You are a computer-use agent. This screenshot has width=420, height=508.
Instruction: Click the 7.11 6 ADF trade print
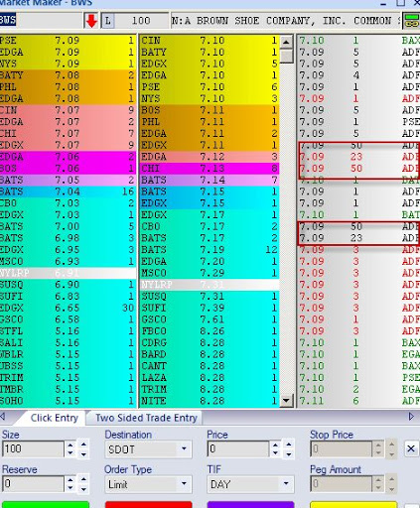[358, 401]
